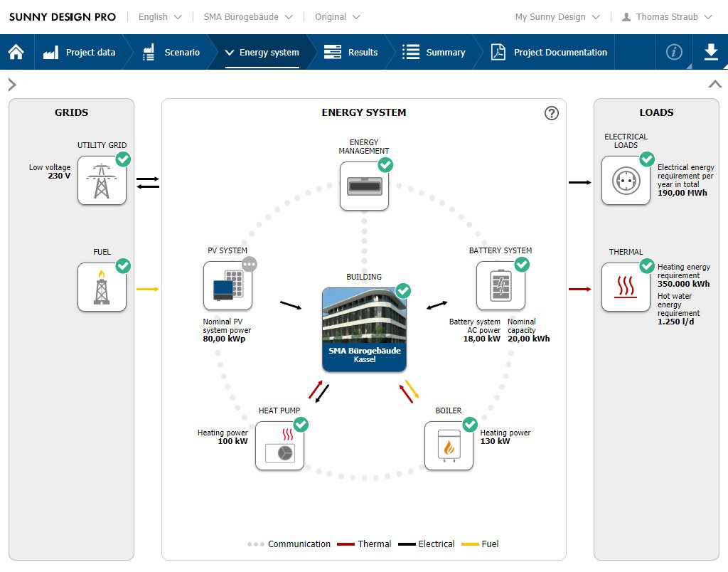Open the Thermal loads tile
Viewport: 728px width, 572px height.
click(x=626, y=287)
